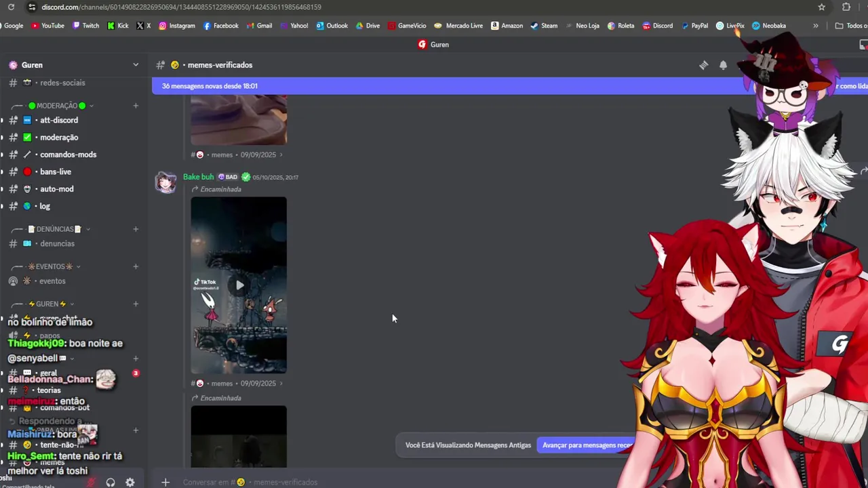The image size is (868, 488).
Task: Open the forwarded image thumbnail at the top
Action: [x=239, y=120]
